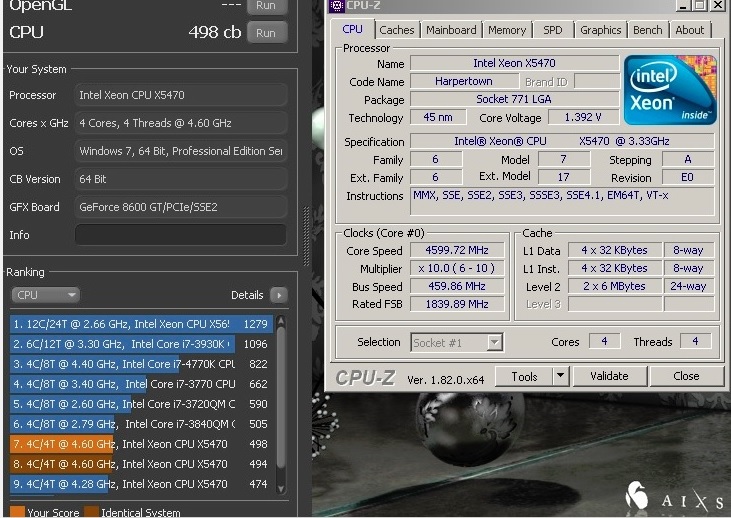Image resolution: width=731 pixels, height=518 pixels.
Task: Select ranking entry 1 Xeon 12C/24T score 1279
Action: pos(141,324)
